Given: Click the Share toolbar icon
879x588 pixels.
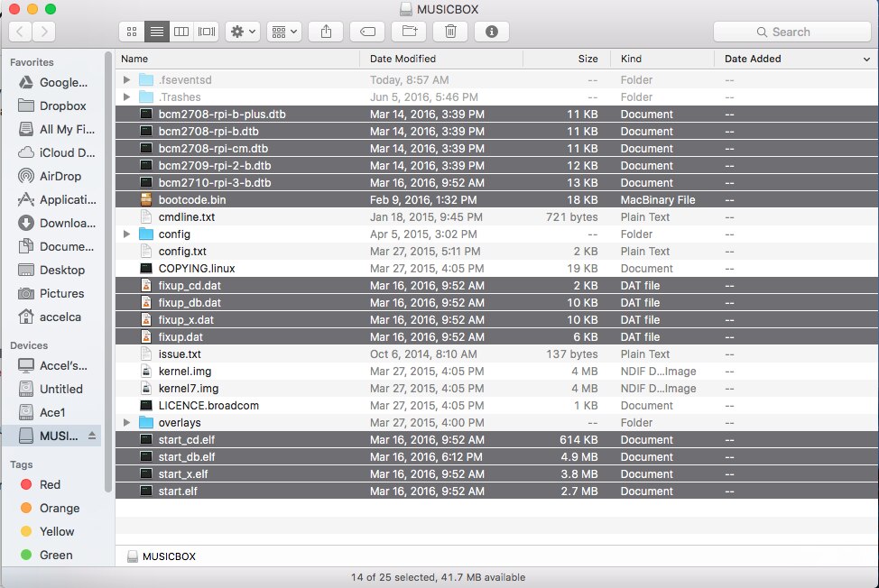Looking at the screenshot, I should point(326,32).
